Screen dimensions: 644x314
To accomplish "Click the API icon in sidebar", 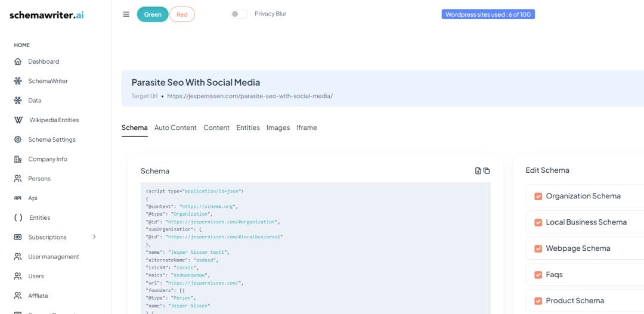I will 18,198.
